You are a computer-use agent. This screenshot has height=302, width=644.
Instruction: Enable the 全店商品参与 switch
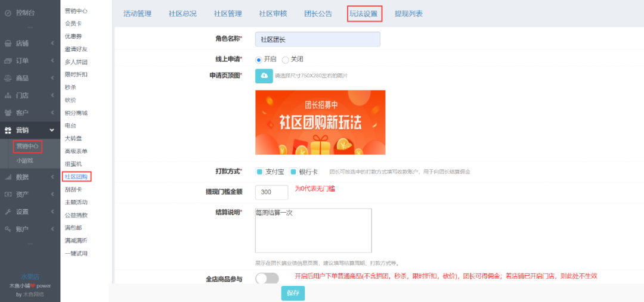[267, 278]
